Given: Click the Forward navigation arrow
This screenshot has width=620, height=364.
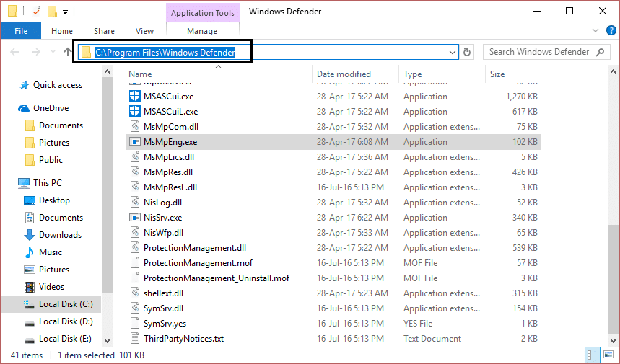Looking at the screenshot, I should (36, 52).
